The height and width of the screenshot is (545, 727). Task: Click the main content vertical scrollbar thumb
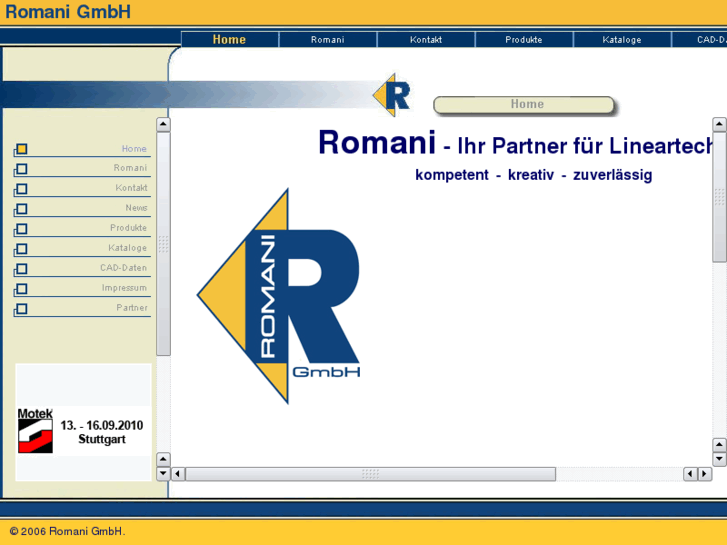point(719,197)
